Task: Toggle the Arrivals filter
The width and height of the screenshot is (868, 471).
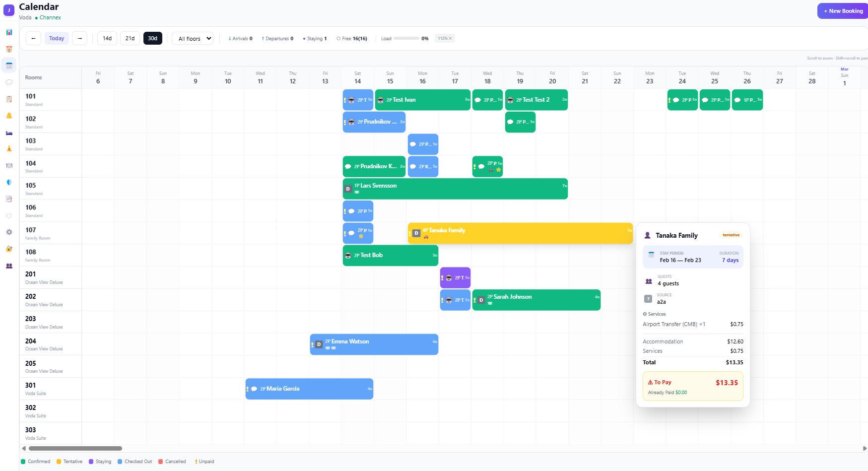Action: click(x=240, y=38)
